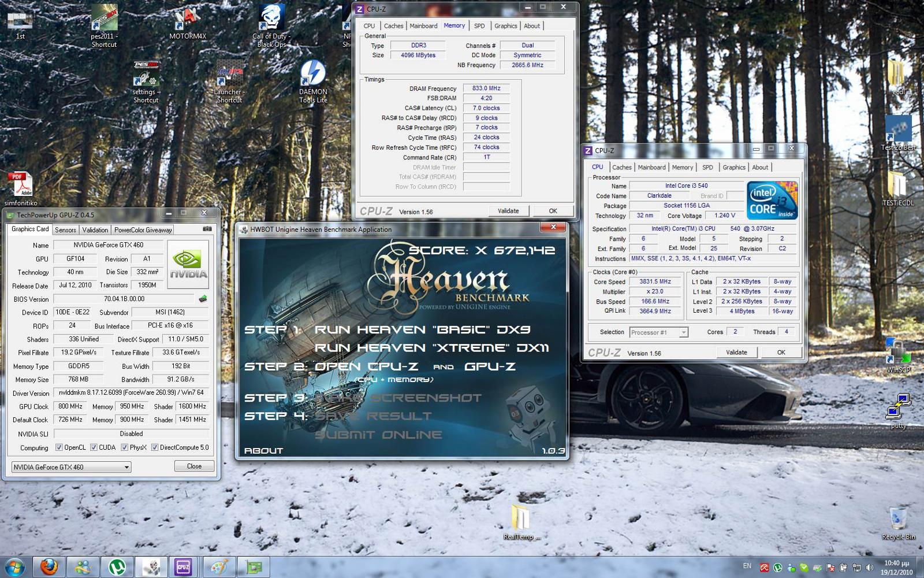
Task: Click OK in Memory CPU-Z window
Action: click(x=553, y=211)
